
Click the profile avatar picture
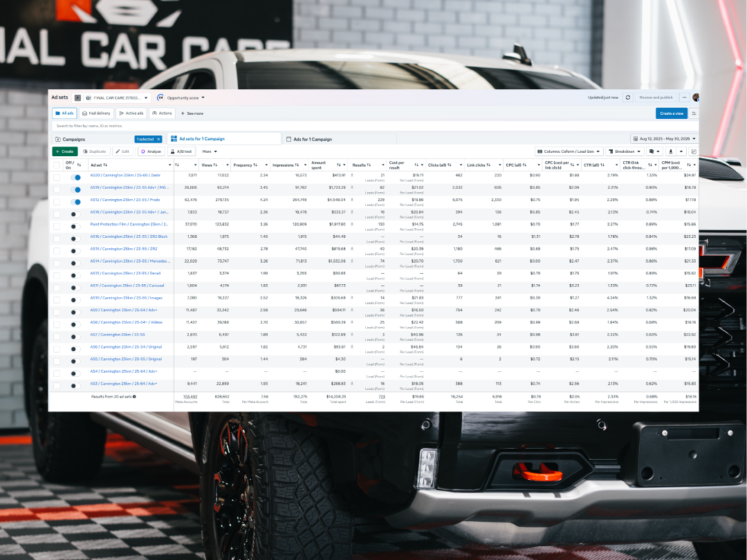pyautogui.click(x=696, y=97)
